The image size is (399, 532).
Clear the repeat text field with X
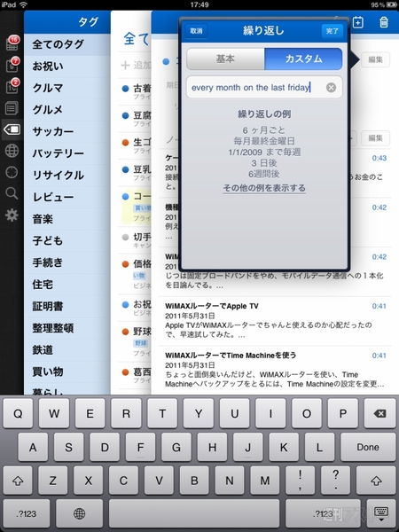331,88
